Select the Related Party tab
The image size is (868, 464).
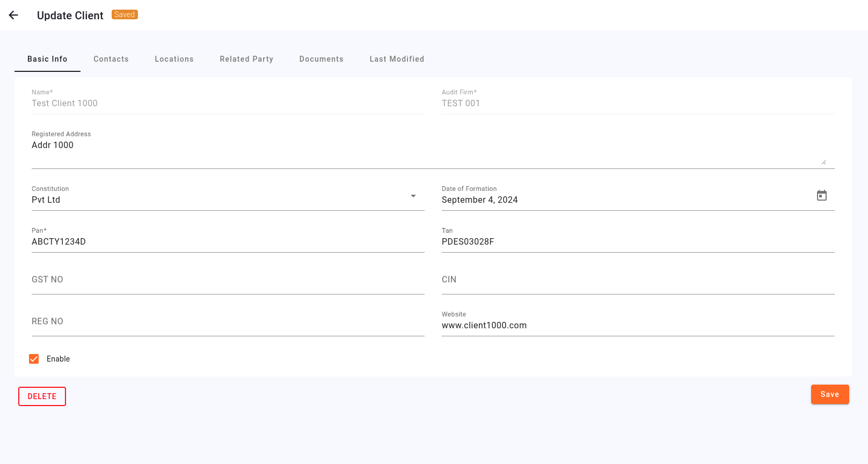(246, 59)
